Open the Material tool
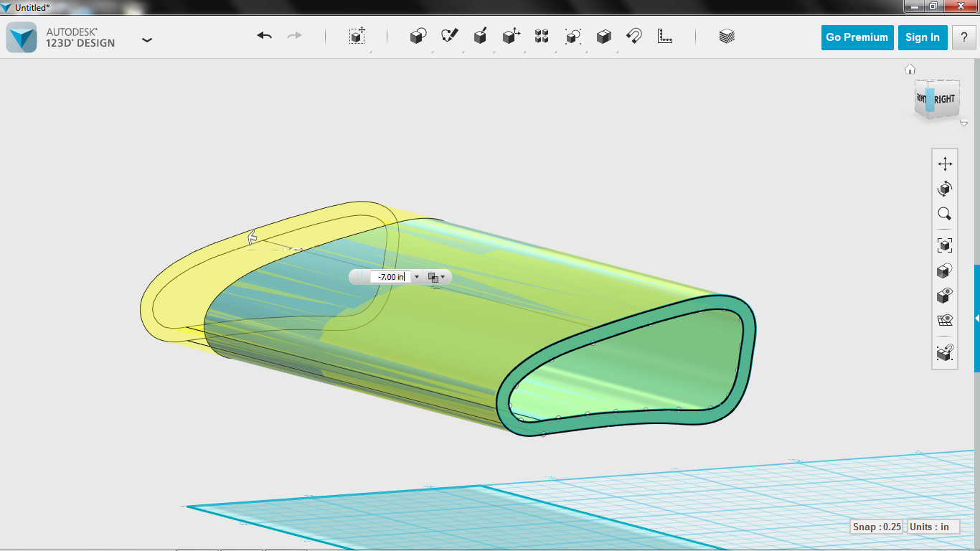The width and height of the screenshot is (980, 551). (x=727, y=36)
